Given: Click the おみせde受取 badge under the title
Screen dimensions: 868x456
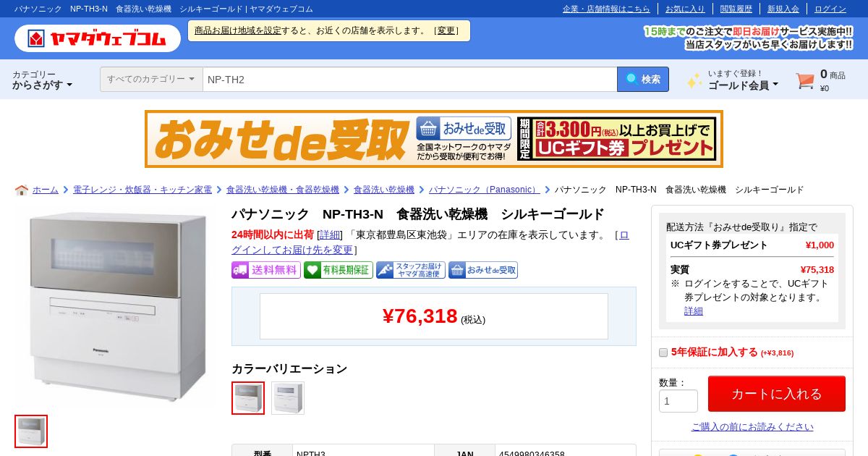Looking at the screenshot, I should click(483, 270).
